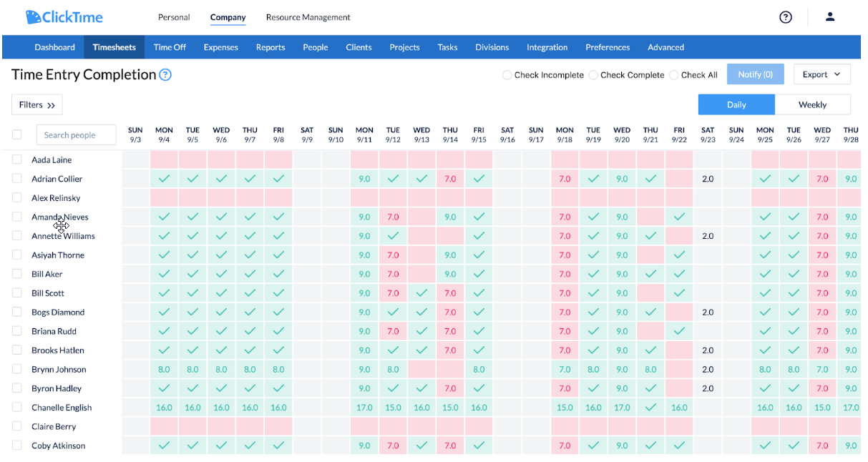Viewport: 868px width, 462px height.
Task: Check the box for Chanelle English
Action: coord(17,408)
